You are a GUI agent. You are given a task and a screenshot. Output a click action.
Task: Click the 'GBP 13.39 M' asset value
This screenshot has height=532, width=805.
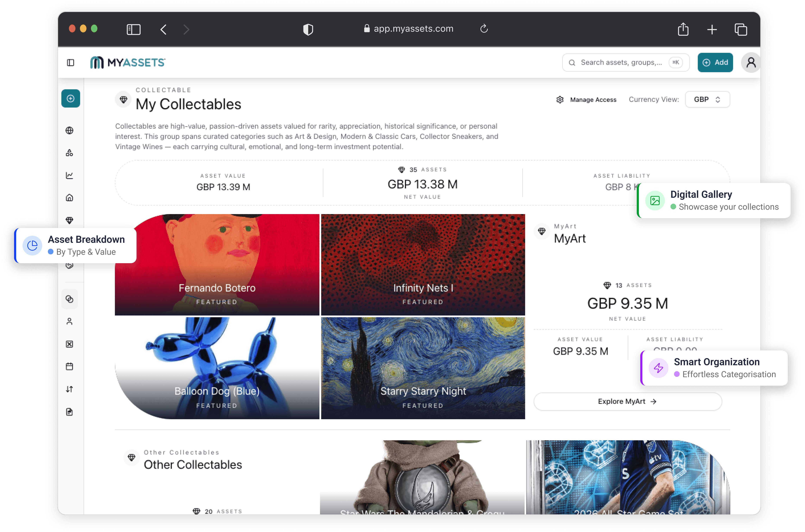click(223, 187)
